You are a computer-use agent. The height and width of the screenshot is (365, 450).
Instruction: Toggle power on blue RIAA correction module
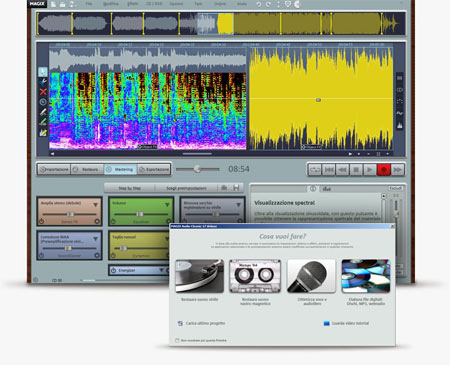pyautogui.click(x=41, y=255)
